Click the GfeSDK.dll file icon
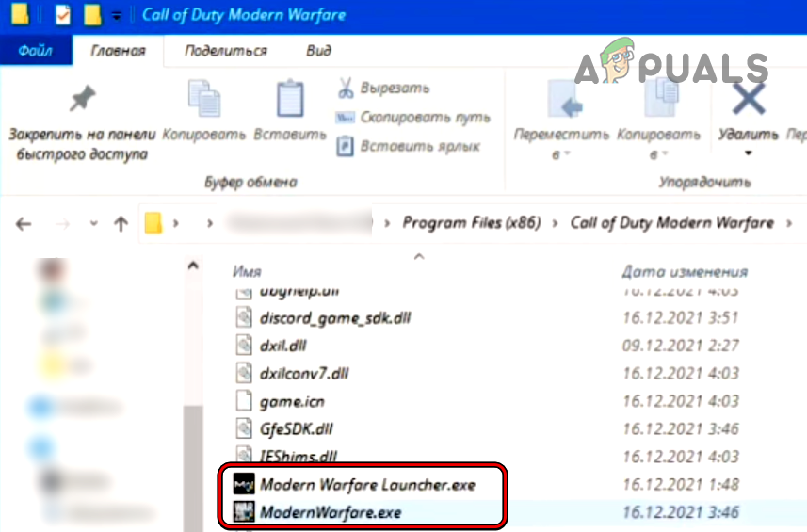807x532 pixels. tap(244, 428)
